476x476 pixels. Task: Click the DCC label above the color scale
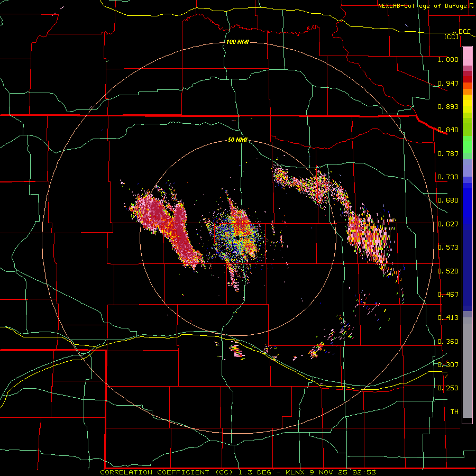[464, 32]
